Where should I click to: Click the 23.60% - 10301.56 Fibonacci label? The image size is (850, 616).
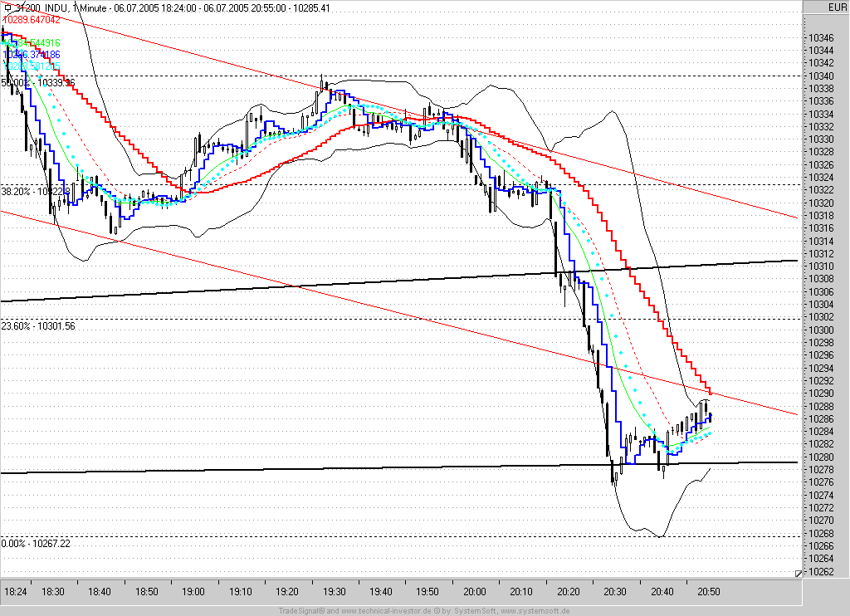tap(38, 326)
